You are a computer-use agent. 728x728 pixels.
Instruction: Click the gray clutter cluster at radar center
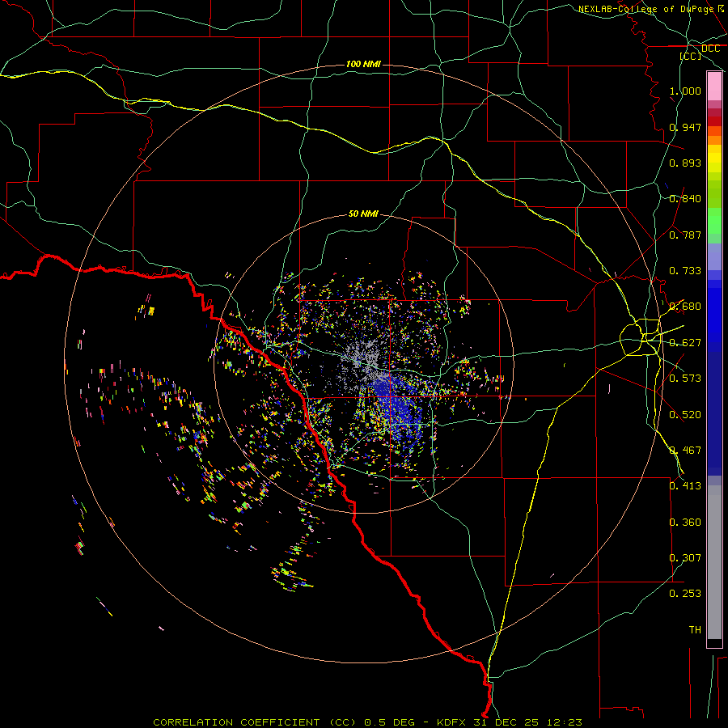[x=365, y=357]
